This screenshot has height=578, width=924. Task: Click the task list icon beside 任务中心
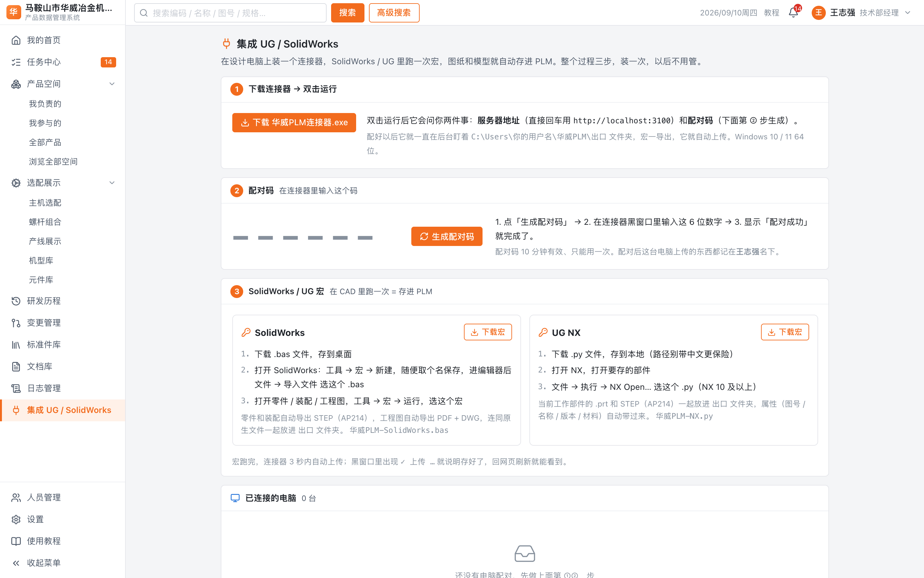click(x=16, y=62)
